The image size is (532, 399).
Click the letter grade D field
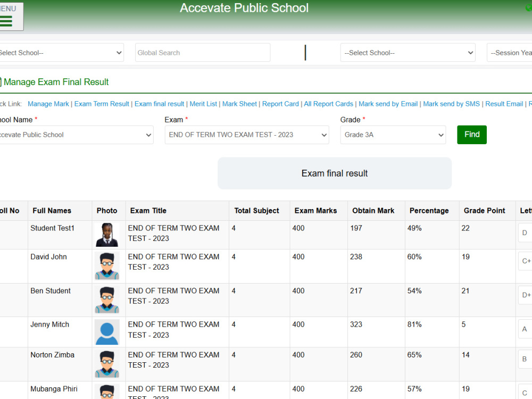[x=525, y=233]
